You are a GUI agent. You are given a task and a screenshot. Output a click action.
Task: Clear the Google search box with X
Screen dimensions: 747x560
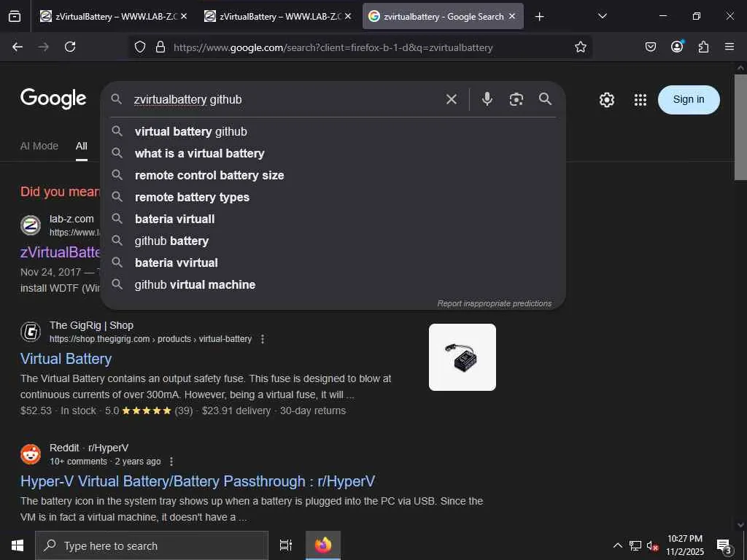tap(451, 99)
